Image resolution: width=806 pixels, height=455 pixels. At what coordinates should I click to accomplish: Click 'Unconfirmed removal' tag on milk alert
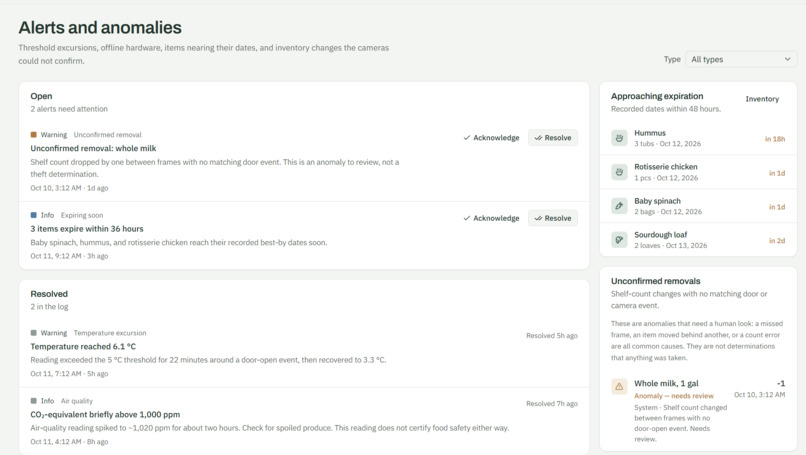[107, 135]
